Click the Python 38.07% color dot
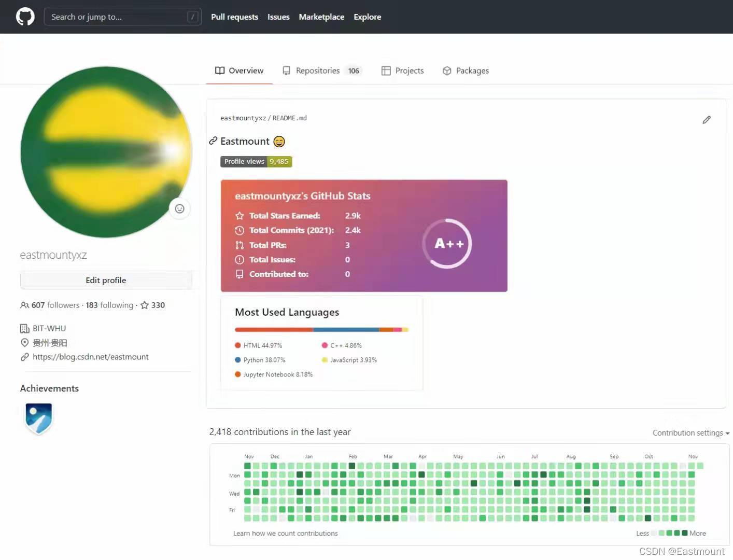Viewport: 733px width, 560px height. (238, 359)
